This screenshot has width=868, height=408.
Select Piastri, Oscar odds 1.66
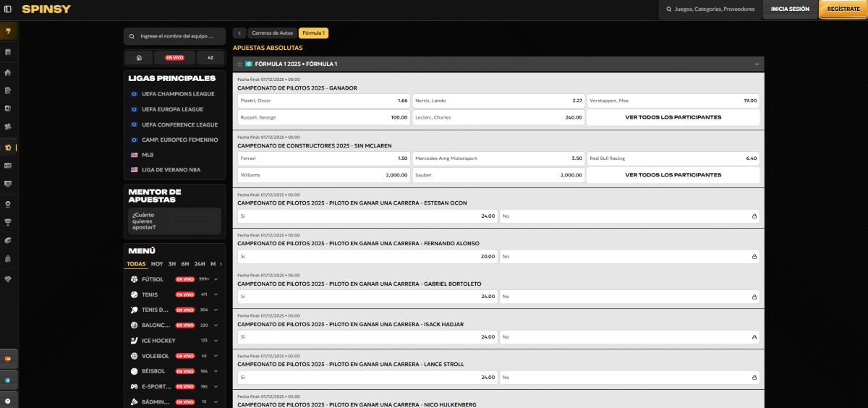pyautogui.click(x=323, y=101)
